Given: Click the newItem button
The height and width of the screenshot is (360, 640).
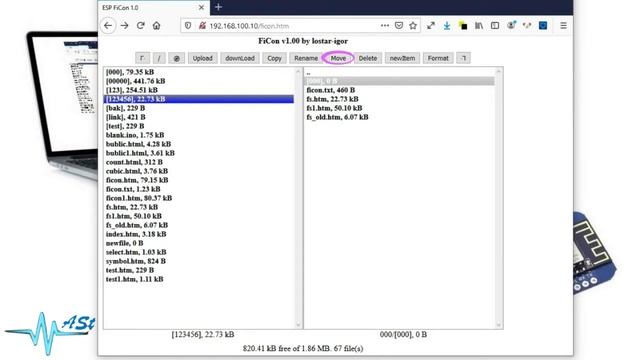Looking at the screenshot, I should [402, 58].
